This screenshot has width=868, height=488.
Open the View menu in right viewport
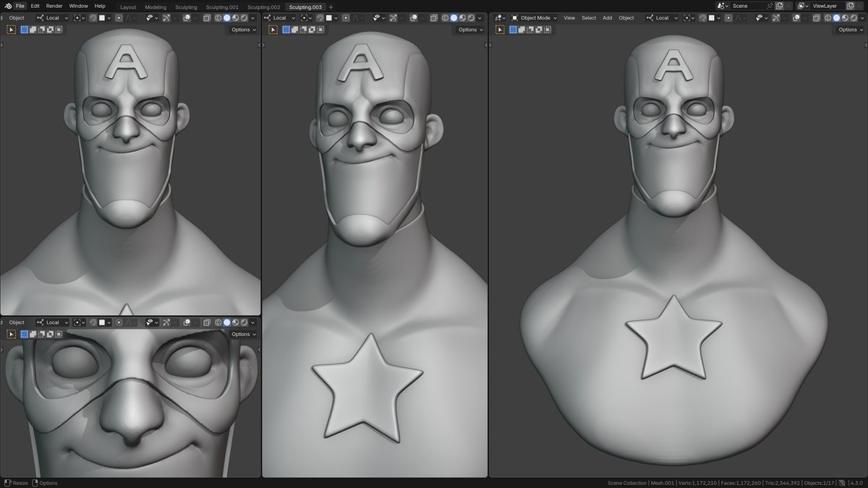point(569,18)
